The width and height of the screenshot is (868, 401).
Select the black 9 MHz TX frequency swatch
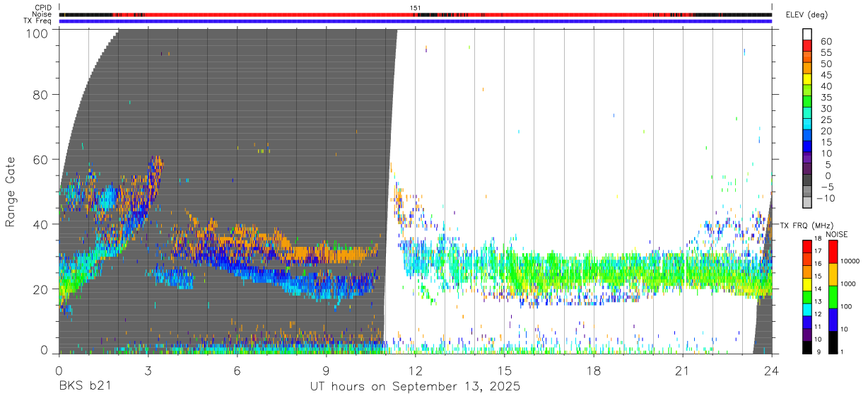pyautogui.click(x=807, y=347)
